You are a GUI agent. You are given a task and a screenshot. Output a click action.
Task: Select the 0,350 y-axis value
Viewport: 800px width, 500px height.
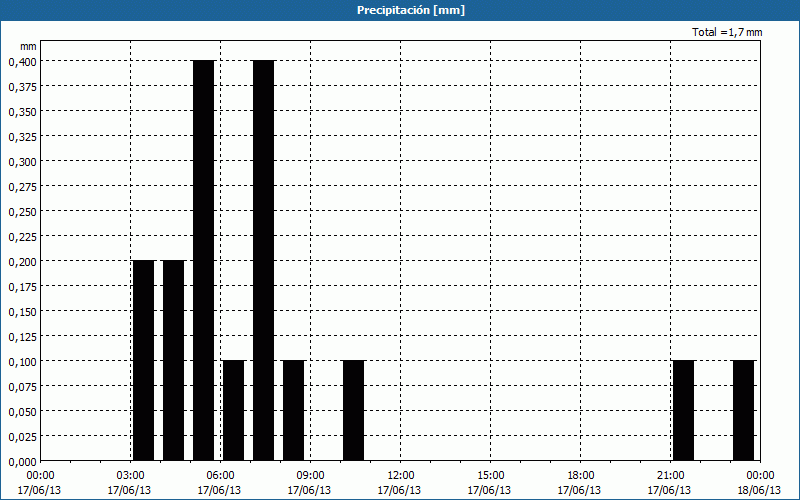click(22, 112)
